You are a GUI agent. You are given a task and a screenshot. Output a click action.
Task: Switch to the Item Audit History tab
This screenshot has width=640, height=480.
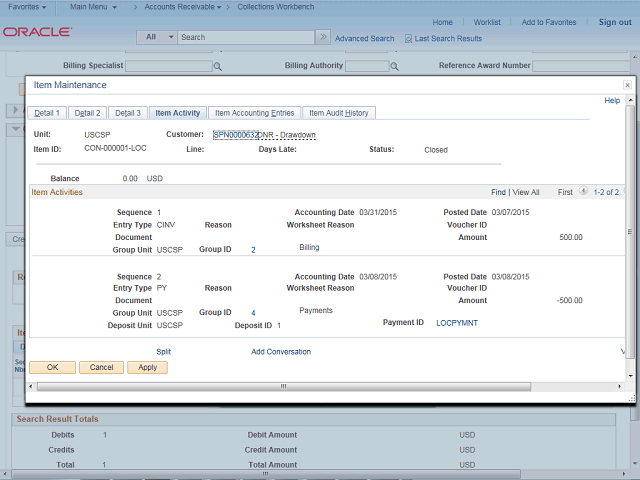pyautogui.click(x=338, y=113)
